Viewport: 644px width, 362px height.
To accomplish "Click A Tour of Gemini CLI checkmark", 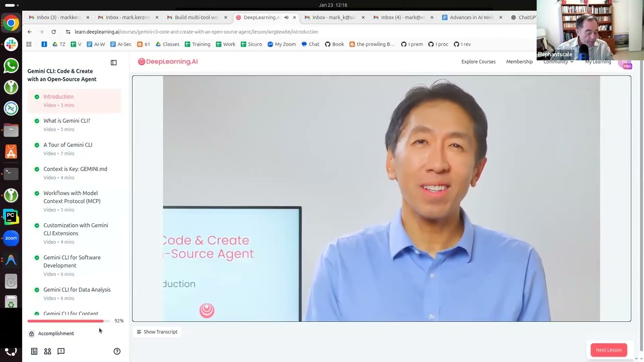I will tap(37, 145).
